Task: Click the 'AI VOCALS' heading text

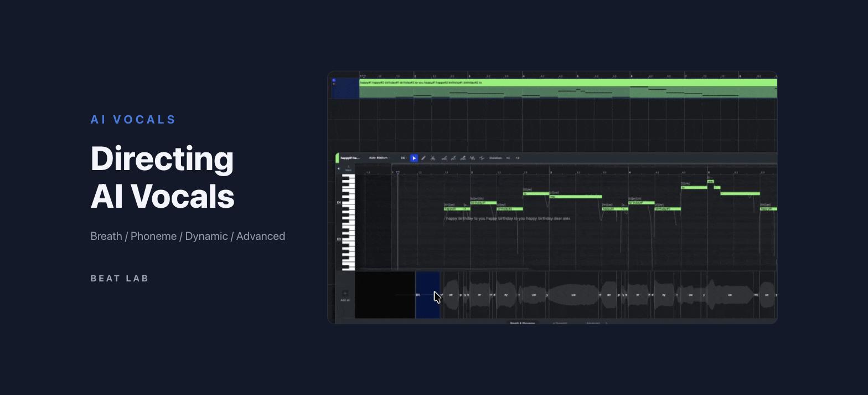Action: coord(133,120)
